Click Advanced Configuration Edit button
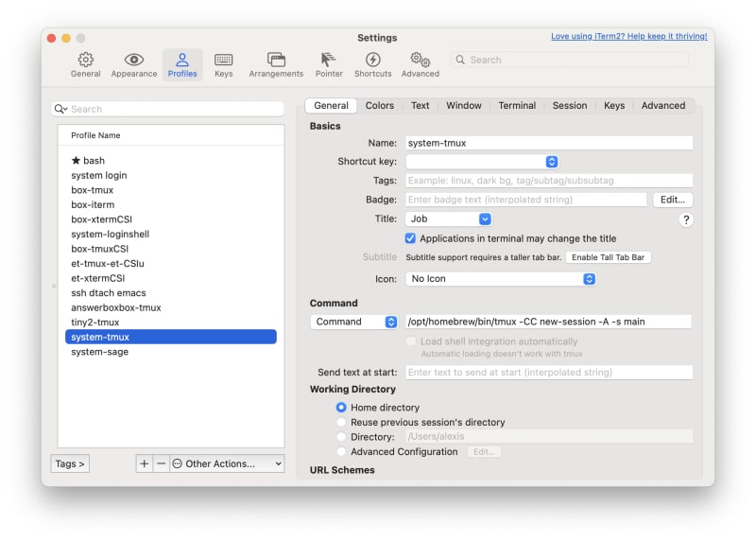 click(x=484, y=452)
